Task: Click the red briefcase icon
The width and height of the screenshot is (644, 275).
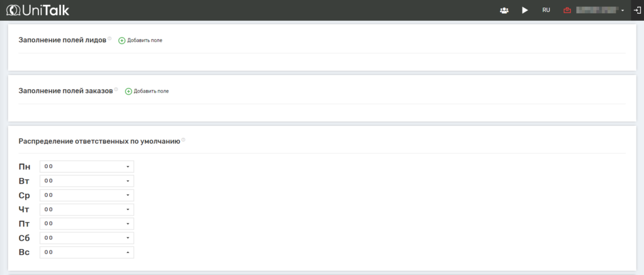Action: (x=567, y=10)
